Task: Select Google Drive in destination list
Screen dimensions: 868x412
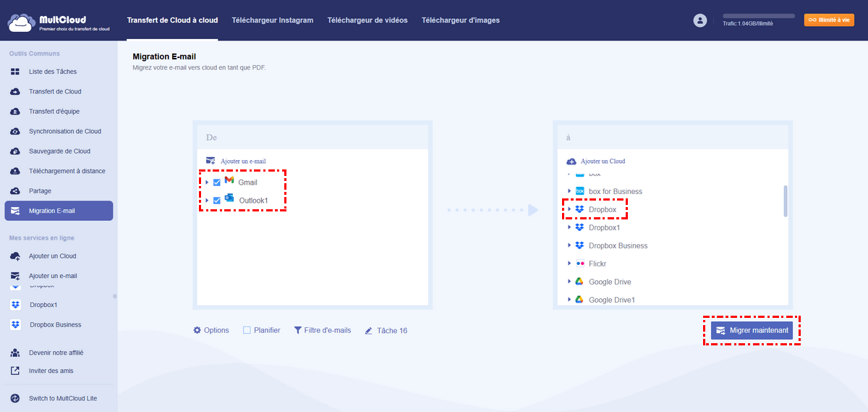Action: [x=610, y=282]
